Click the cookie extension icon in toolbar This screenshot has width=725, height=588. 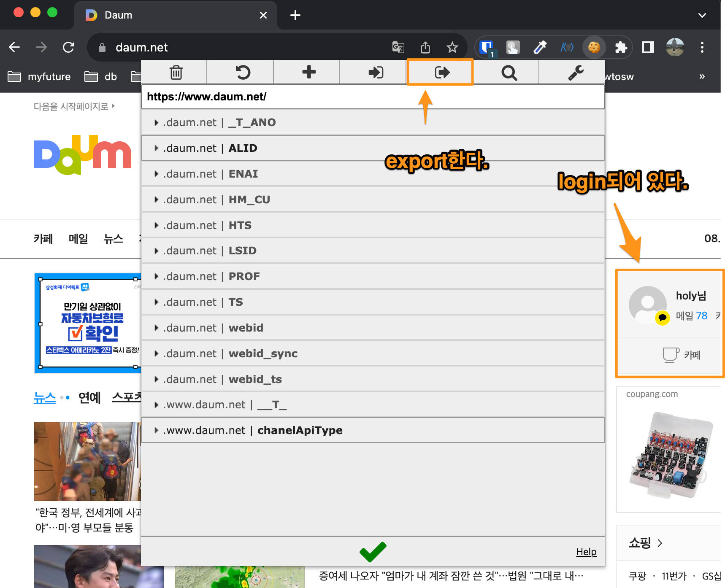pos(594,47)
